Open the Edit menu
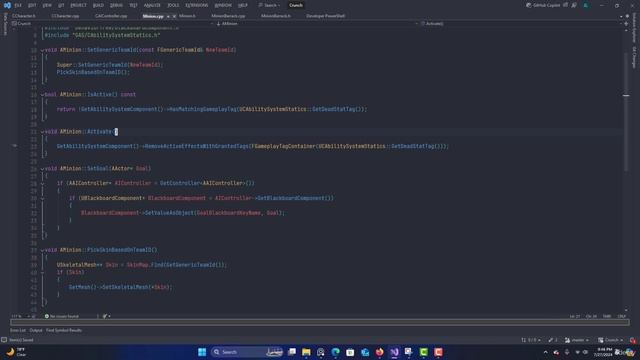Image resolution: width=640 pixels, height=360 pixels. (x=32, y=5)
